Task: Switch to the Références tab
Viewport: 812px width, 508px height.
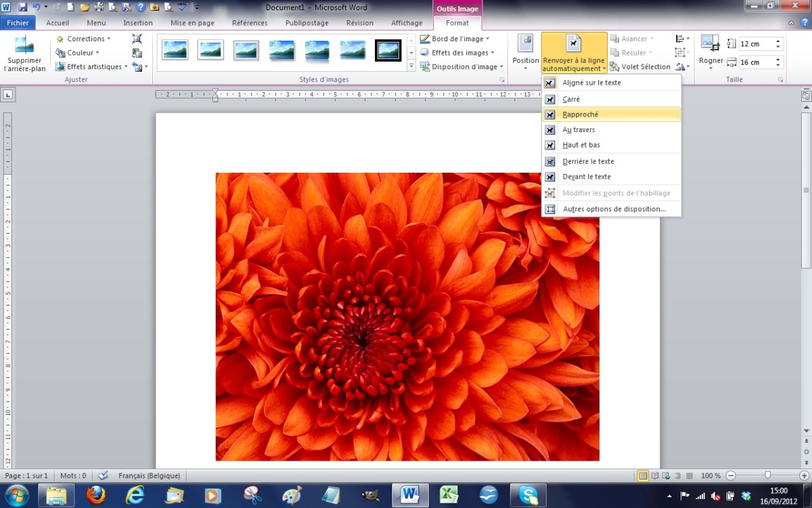Action: [250, 23]
